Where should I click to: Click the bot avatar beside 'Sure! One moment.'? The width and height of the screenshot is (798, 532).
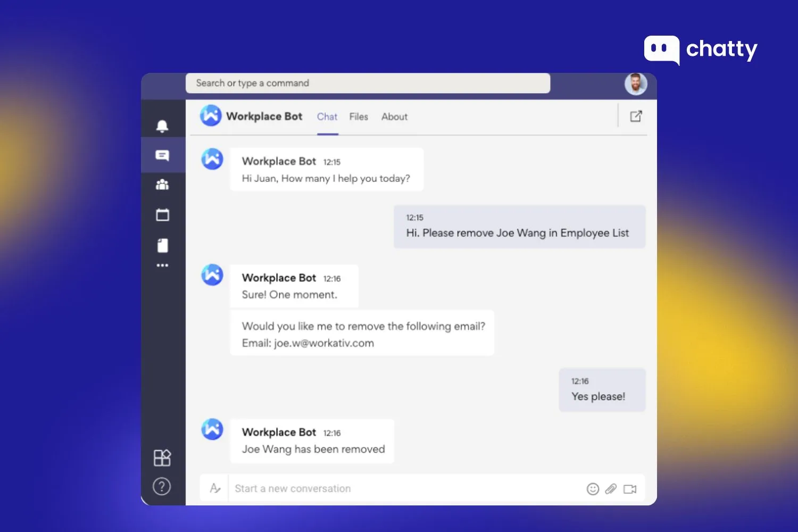point(212,275)
